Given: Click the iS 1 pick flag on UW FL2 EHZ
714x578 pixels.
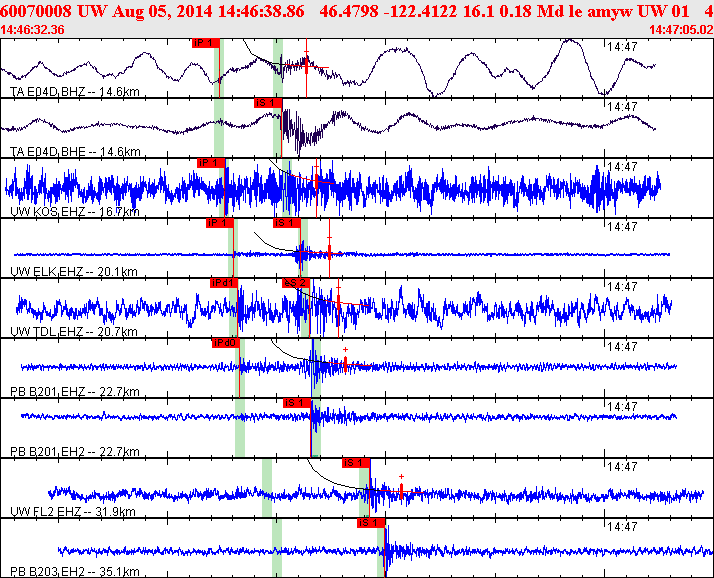Looking at the screenshot, I should (356, 463).
